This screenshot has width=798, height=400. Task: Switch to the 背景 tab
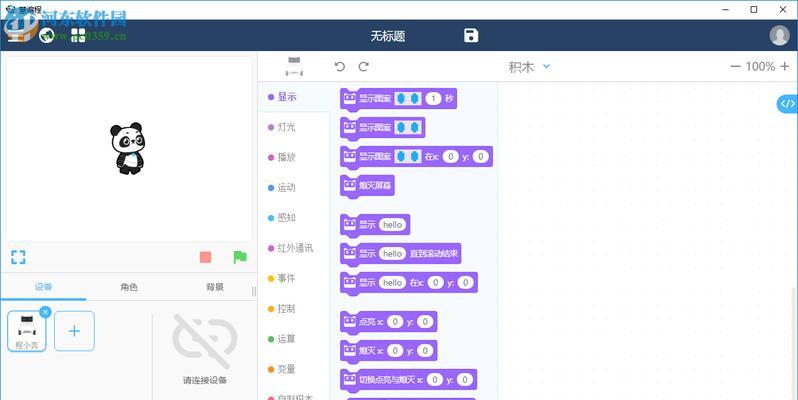click(215, 287)
